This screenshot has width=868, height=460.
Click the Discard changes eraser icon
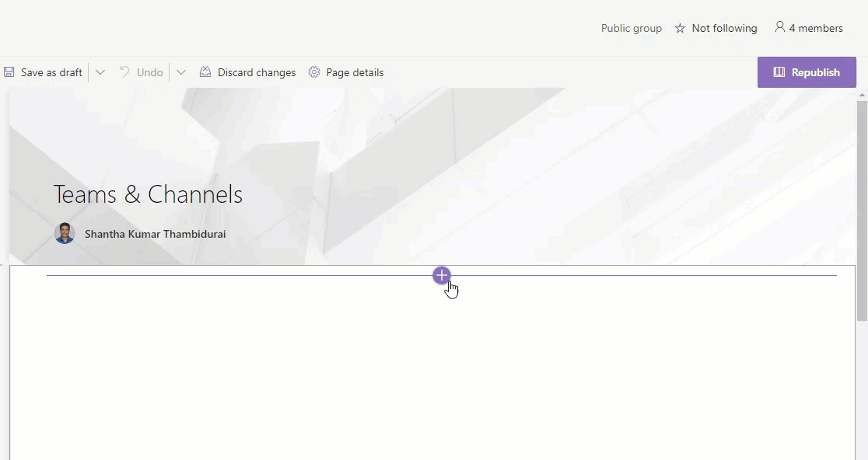coord(205,71)
